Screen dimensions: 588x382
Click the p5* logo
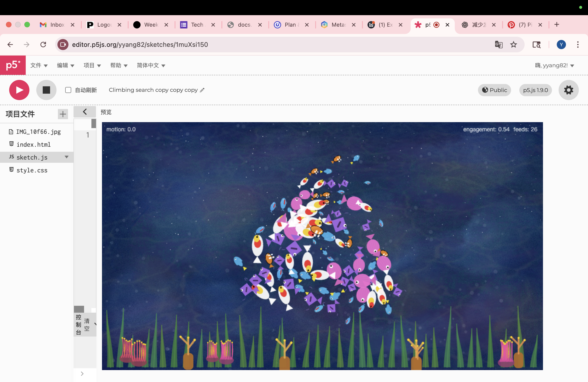13,65
